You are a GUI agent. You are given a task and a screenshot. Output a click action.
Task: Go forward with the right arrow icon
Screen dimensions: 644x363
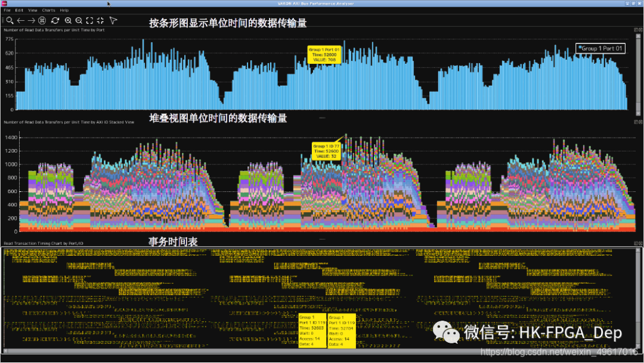coord(31,20)
